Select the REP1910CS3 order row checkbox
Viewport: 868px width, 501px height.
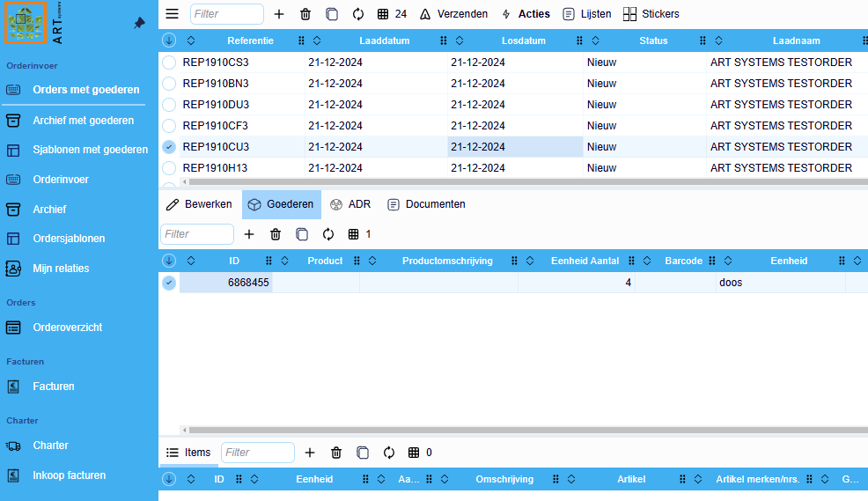[169, 63]
